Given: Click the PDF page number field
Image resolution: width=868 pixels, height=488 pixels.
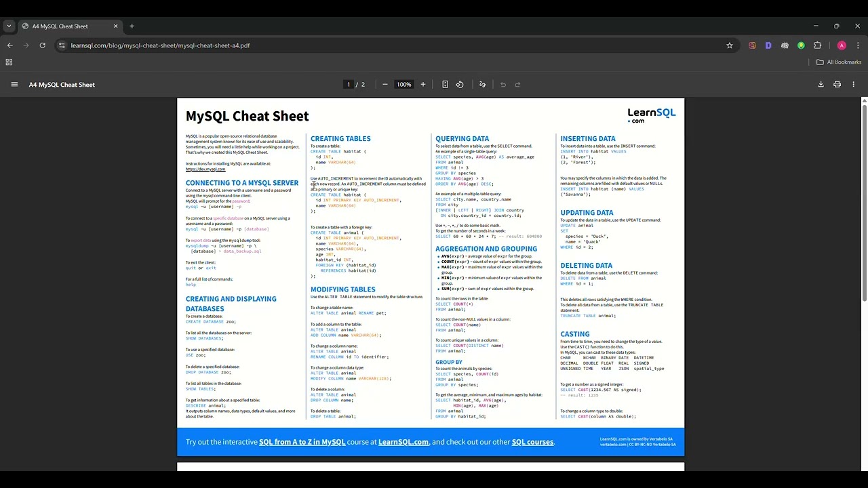Looking at the screenshot, I should click(349, 85).
